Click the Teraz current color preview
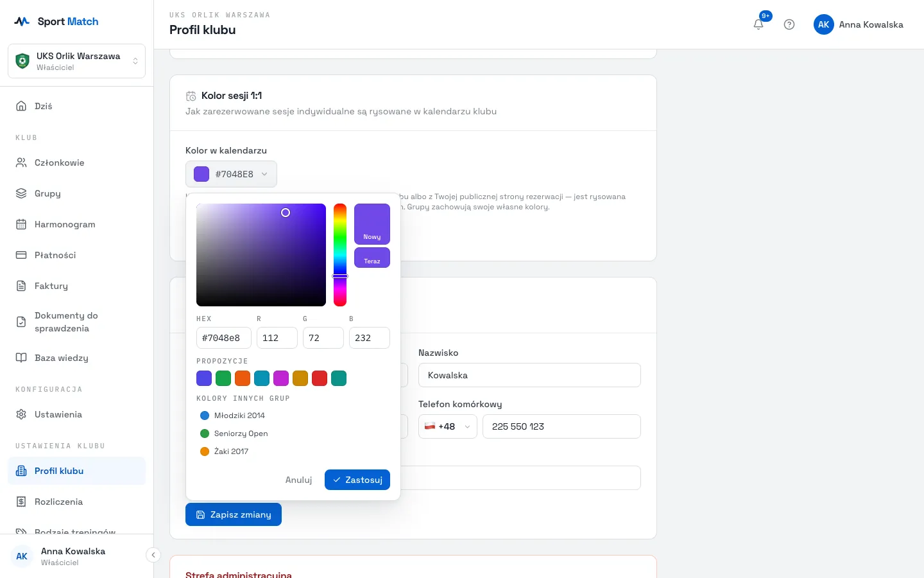The height and width of the screenshot is (578, 924). 372,258
